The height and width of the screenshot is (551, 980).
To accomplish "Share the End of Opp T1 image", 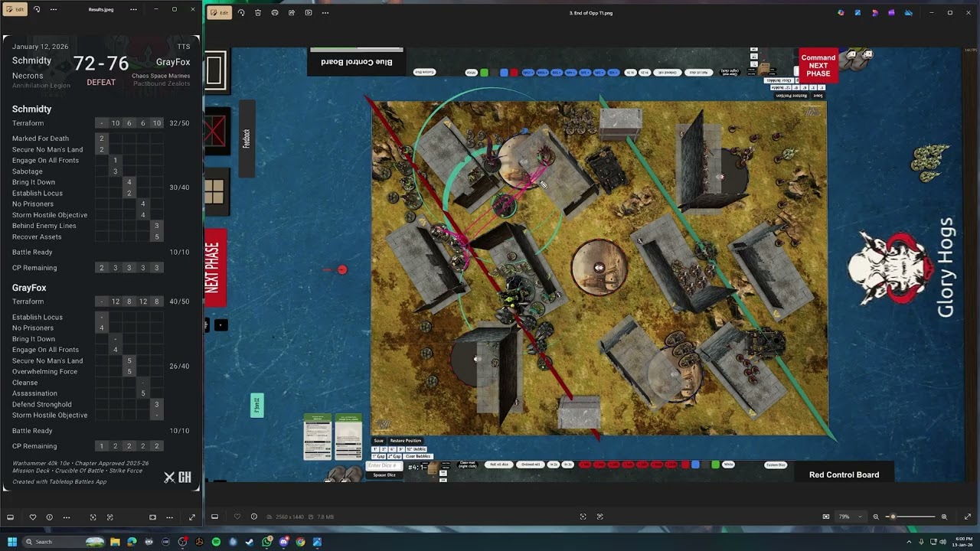I will click(x=292, y=12).
